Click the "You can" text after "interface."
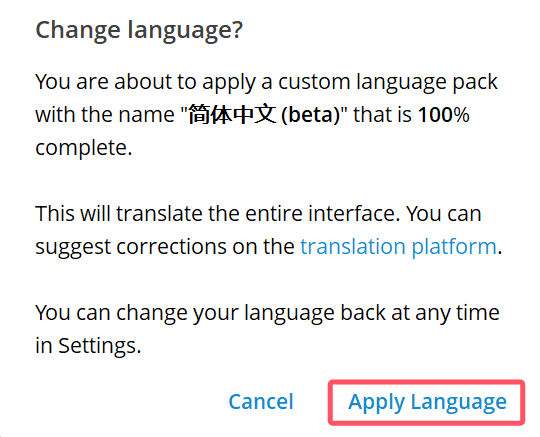 [x=444, y=214]
